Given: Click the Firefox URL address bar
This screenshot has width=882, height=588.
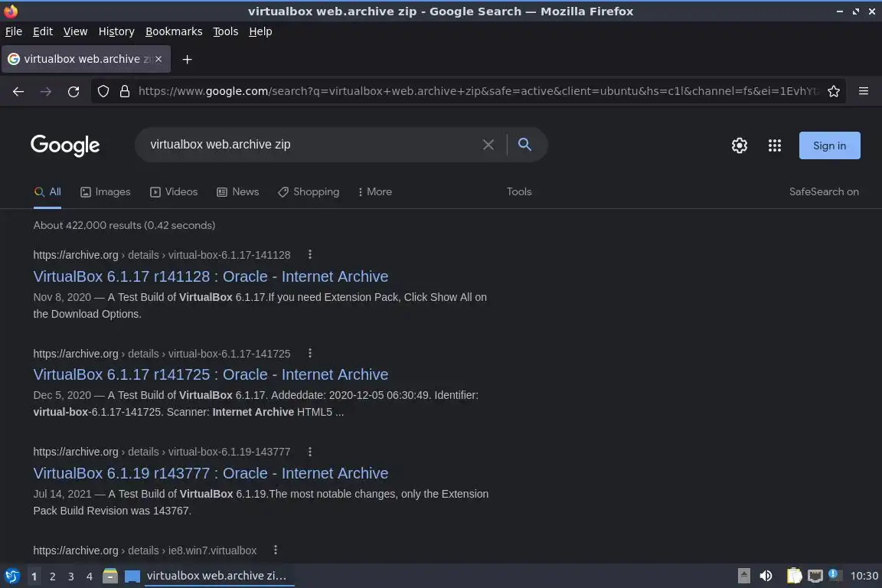Looking at the screenshot, I should tap(478, 91).
